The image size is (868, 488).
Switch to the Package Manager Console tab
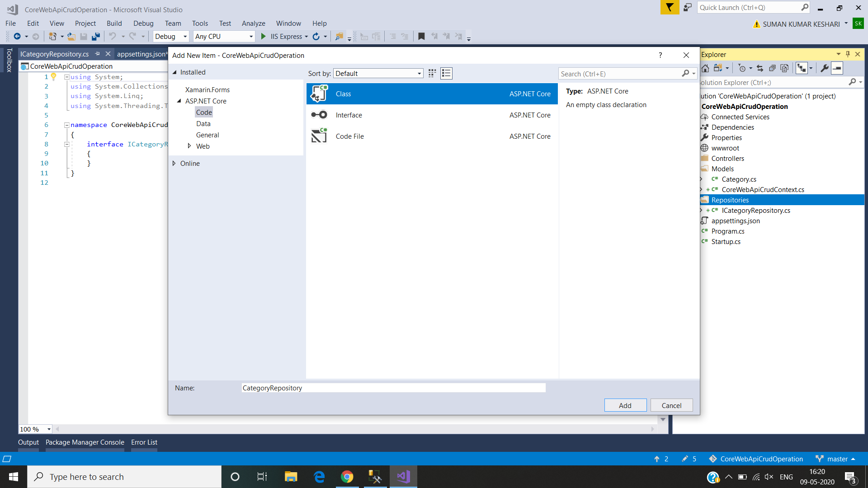[85, 442]
